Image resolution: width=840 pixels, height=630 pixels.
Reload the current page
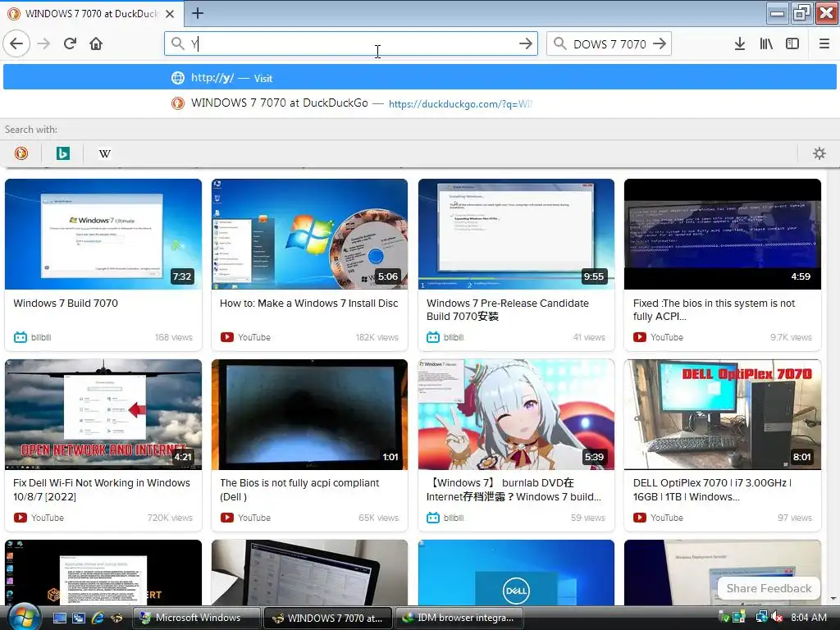[70, 43]
